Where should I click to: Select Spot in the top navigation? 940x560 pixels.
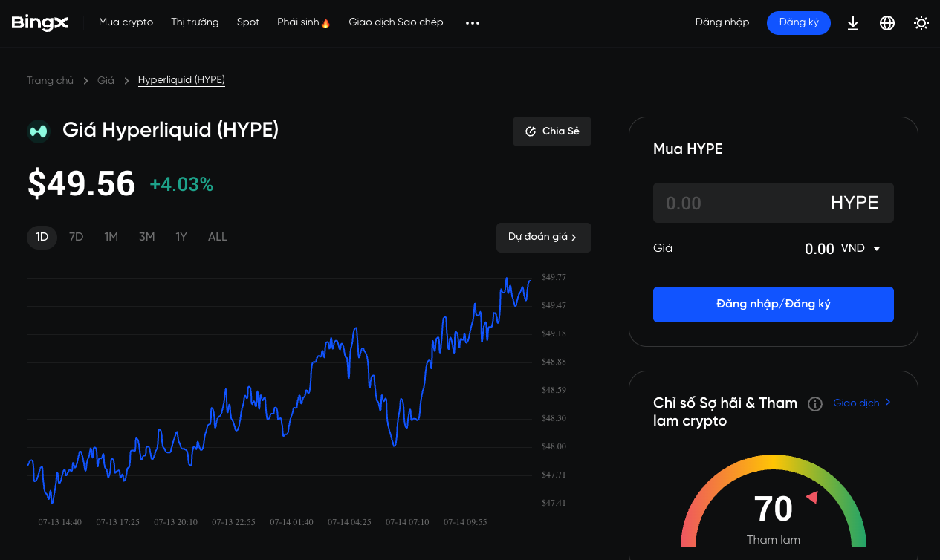[x=247, y=22]
